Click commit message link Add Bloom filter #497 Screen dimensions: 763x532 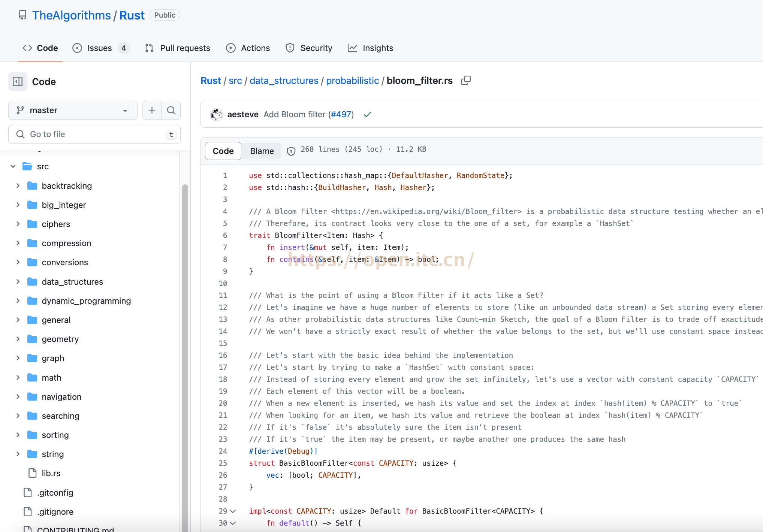coord(296,114)
